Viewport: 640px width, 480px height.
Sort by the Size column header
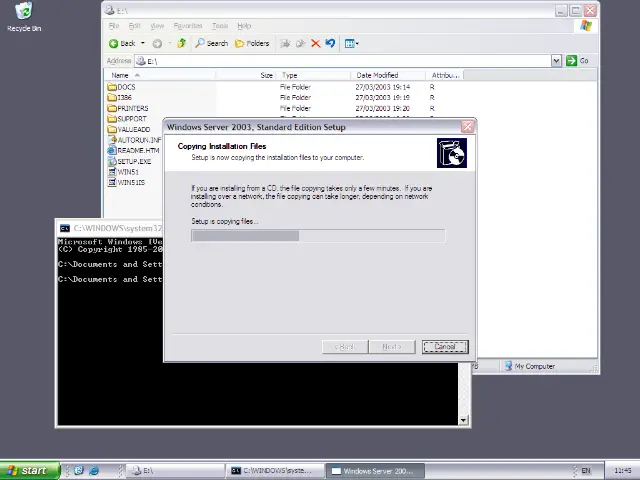(246, 75)
